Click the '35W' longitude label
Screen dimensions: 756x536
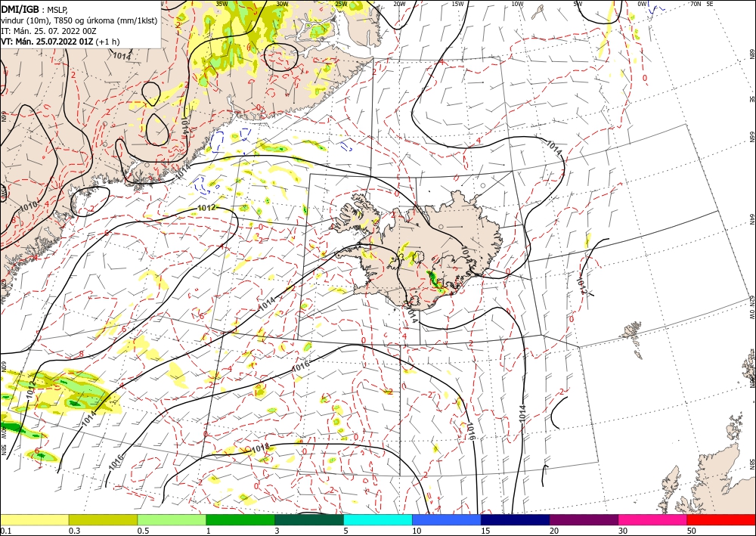click(222, 4)
